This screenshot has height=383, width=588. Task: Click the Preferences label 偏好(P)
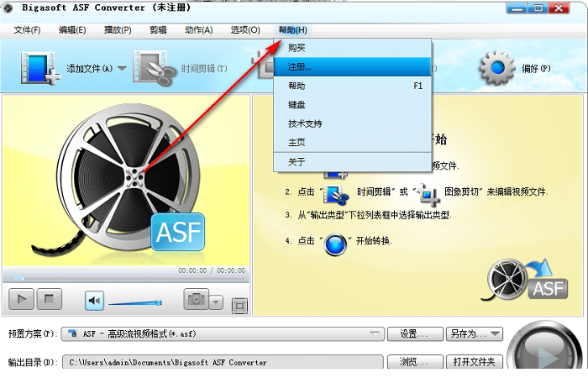tap(536, 69)
